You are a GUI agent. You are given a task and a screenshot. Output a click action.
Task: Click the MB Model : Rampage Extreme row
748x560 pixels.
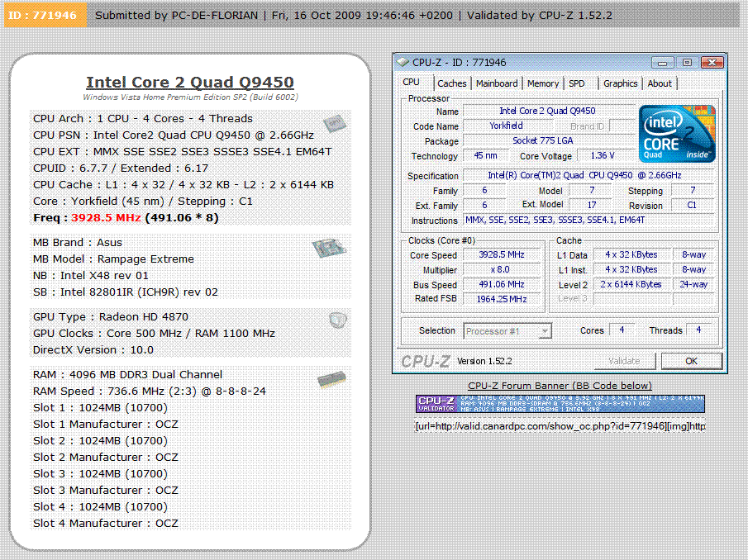[x=113, y=259]
